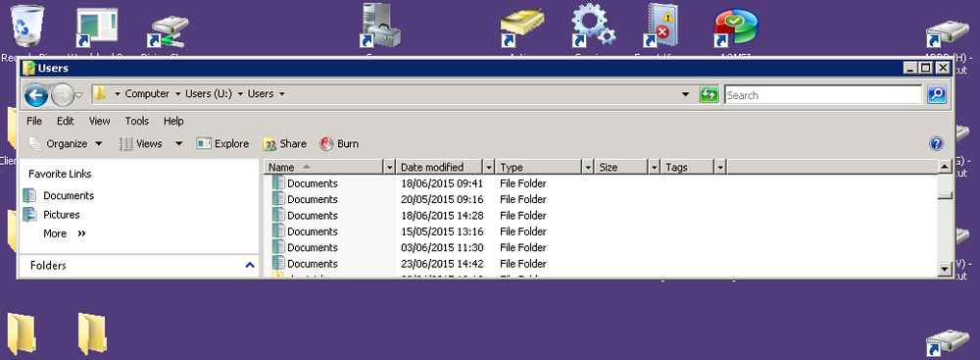Select the drive shortcut with green cable
This screenshot has height=360, width=980.
point(169,32)
